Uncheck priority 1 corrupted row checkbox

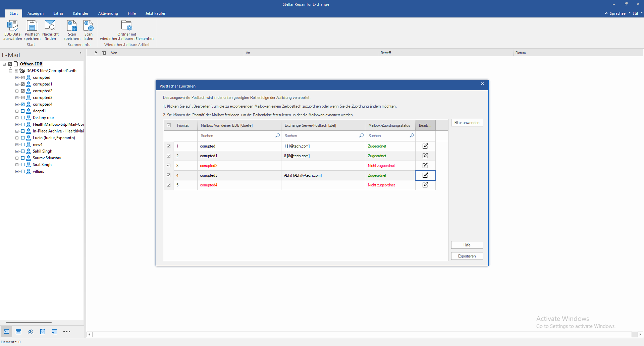[169, 146]
